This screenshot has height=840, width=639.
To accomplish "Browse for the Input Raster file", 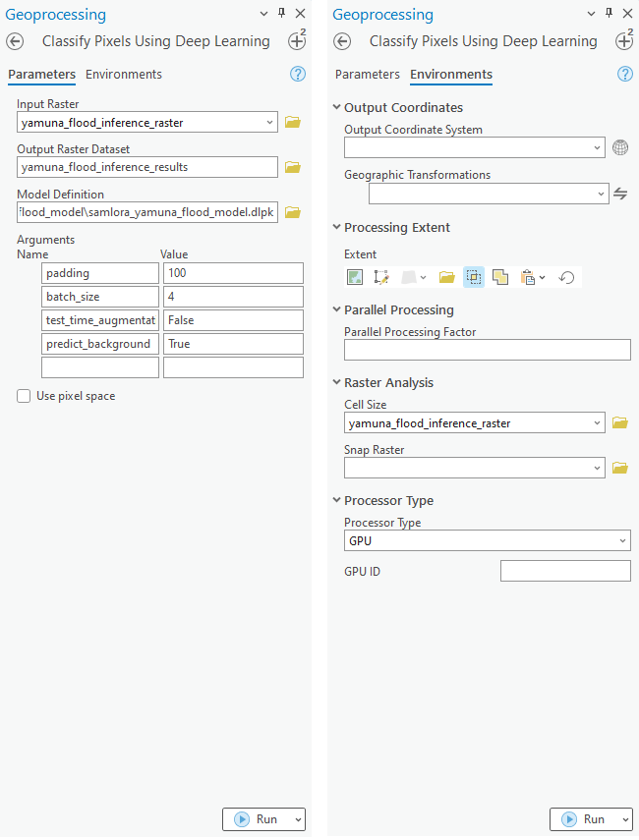I will click(x=292, y=123).
